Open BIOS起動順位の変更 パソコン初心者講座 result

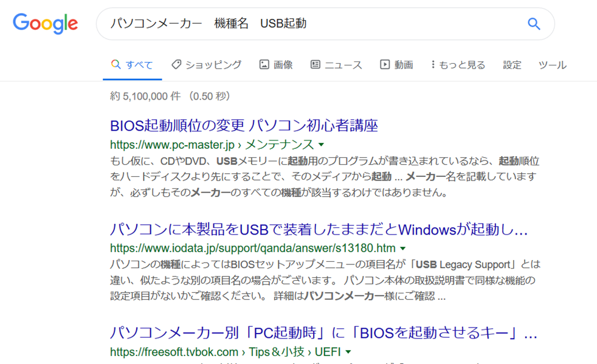click(x=244, y=125)
